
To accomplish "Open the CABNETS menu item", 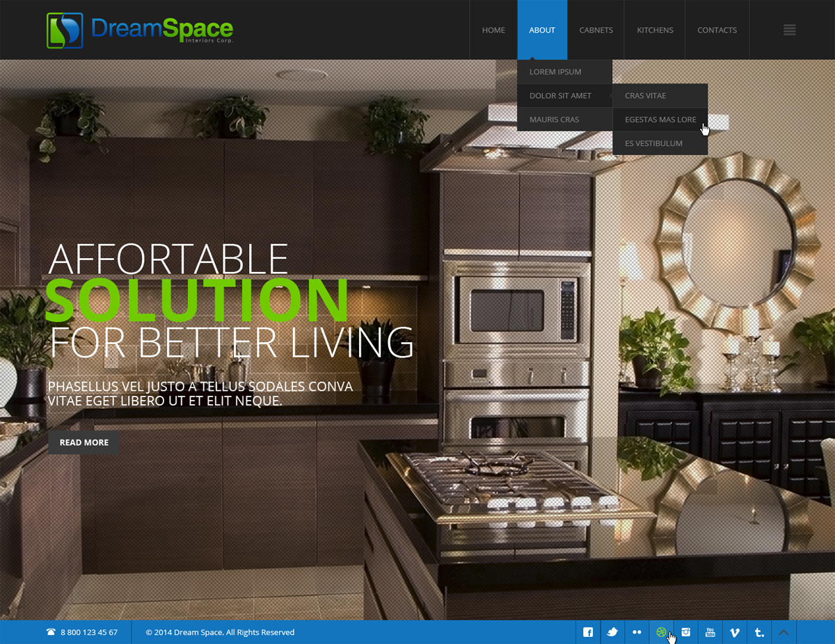I will [596, 30].
